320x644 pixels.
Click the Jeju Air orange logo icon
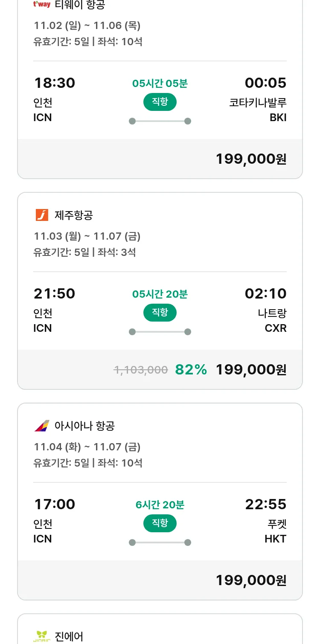pyautogui.click(x=42, y=215)
